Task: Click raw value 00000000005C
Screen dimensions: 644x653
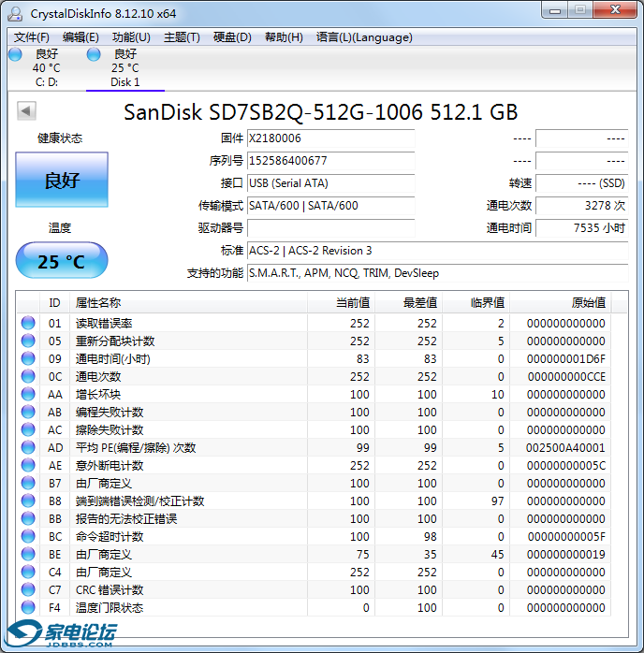Action: [565, 466]
